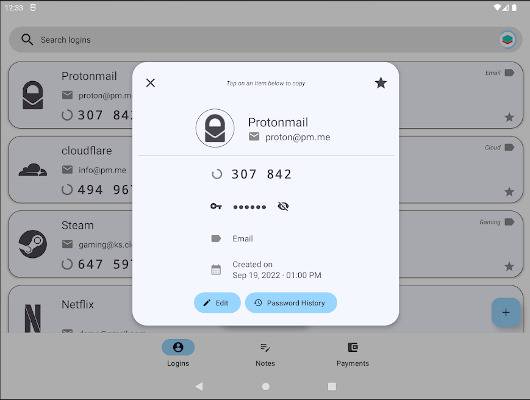
Task: Click envelope icon on Steam card
Action: 67,244
